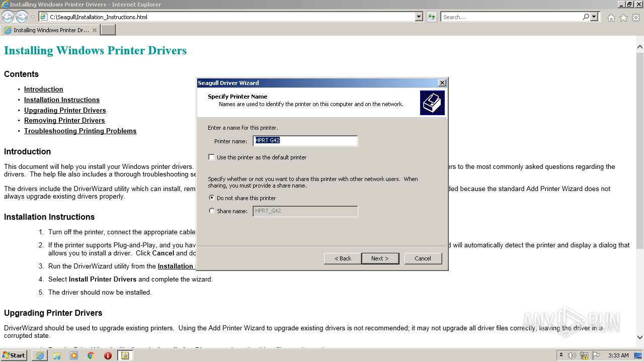
Task: Click the Internet Explorer taskbar icon
Action: click(40, 355)
